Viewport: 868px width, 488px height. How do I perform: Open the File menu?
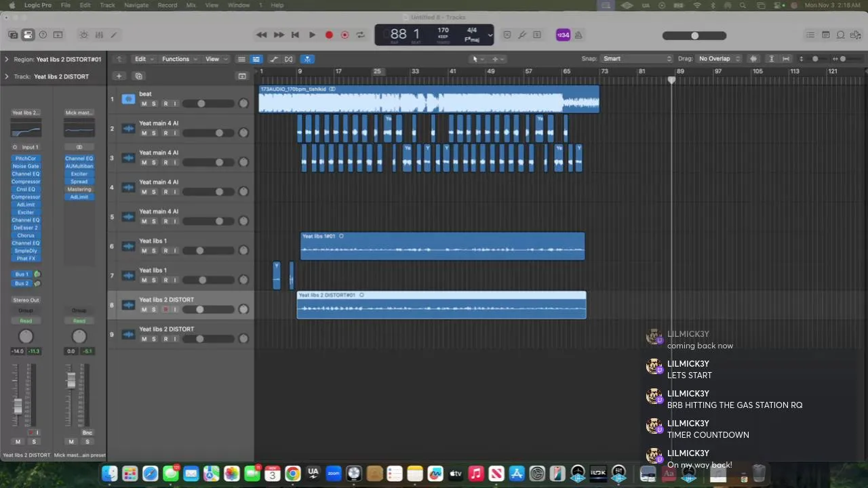[x=66, y=5]
